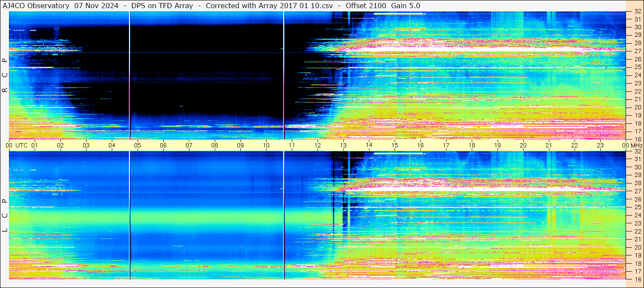Select the 23 hour mark on UTC axis

tap(600, 145)
